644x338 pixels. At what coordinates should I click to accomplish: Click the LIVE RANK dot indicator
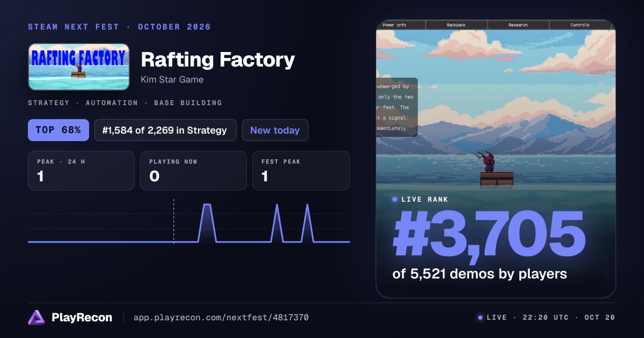pos(395,199)
